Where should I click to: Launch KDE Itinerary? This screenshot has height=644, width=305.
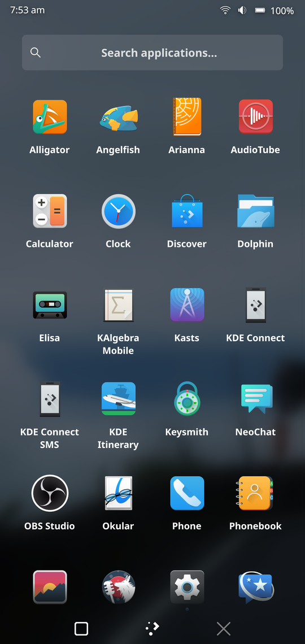click(x=118, y=399)
